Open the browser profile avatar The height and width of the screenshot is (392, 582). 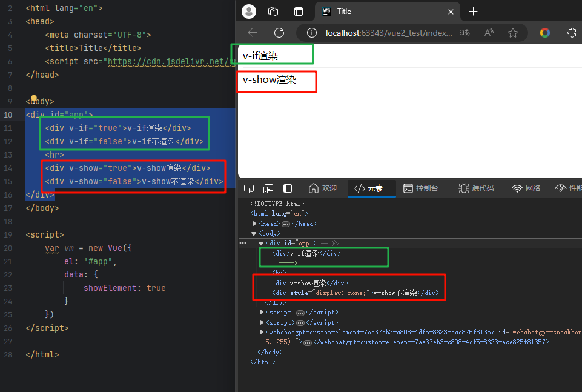249,12
